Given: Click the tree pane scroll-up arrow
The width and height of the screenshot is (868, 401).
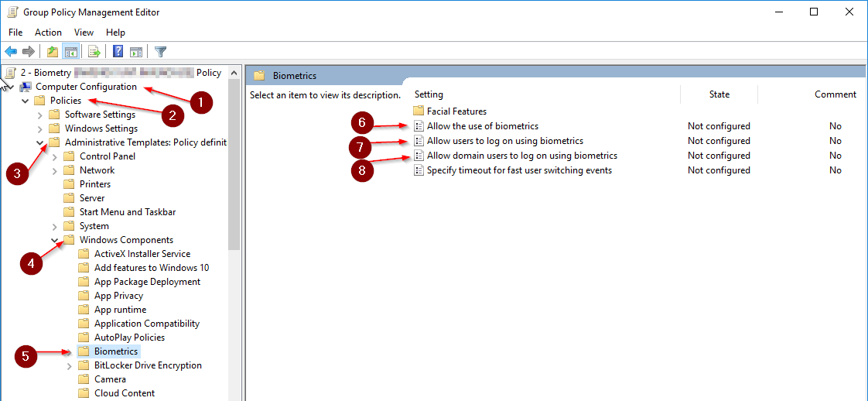Looking at the screenshot, I should [234, 72].
